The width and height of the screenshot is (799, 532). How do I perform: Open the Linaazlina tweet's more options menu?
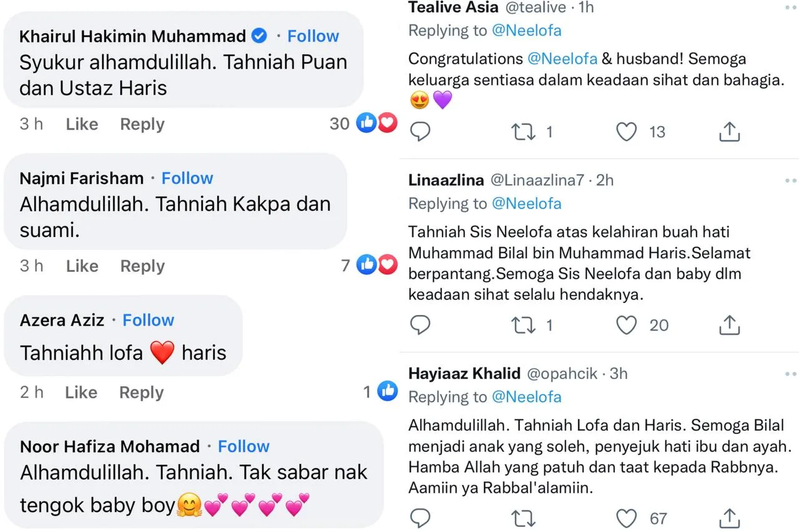click(x=791, y=180)
